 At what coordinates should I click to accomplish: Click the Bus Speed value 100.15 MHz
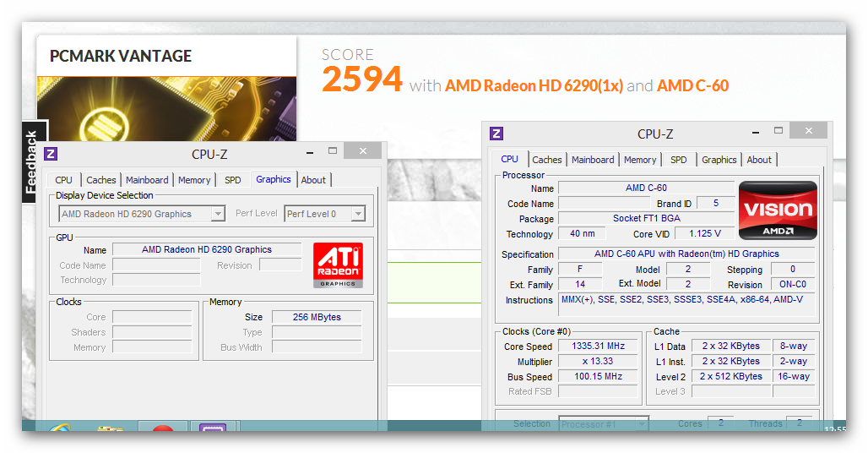click(x=598, y=377)
